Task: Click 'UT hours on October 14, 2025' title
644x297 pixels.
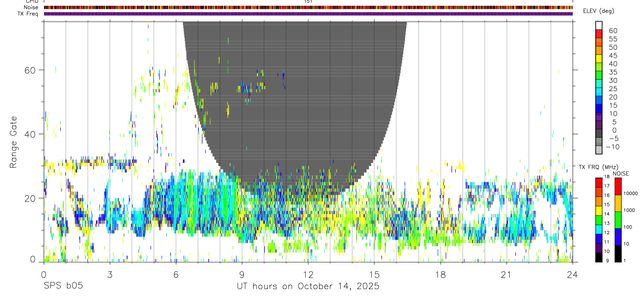Action: click(308, 287)
